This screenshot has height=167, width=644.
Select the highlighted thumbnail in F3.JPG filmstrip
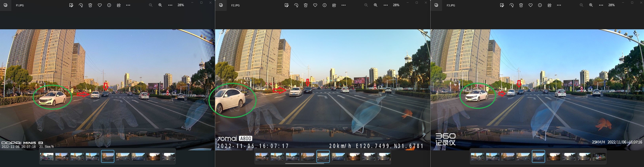coord(539,157)
